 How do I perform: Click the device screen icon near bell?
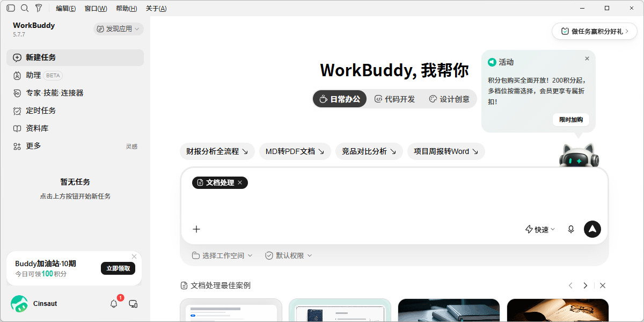pos(134,304)
